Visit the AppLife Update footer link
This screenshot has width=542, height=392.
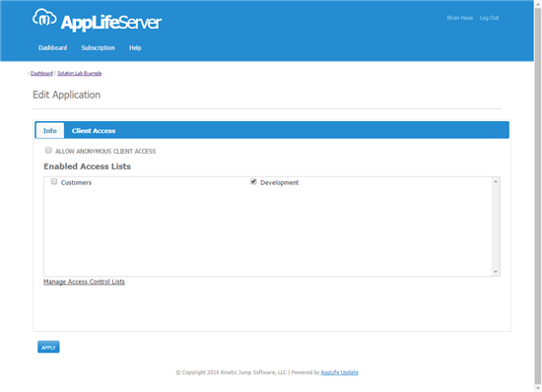pyautogui.click(x=339, y=372)
